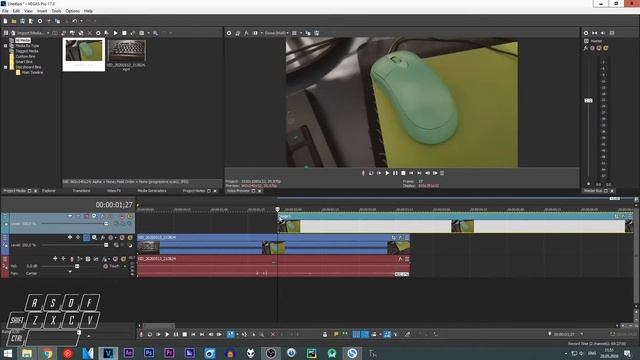This screenshot has height=360, width=640.
Task: Click the Master bus volume fader
Action: (x=588, y=100)
